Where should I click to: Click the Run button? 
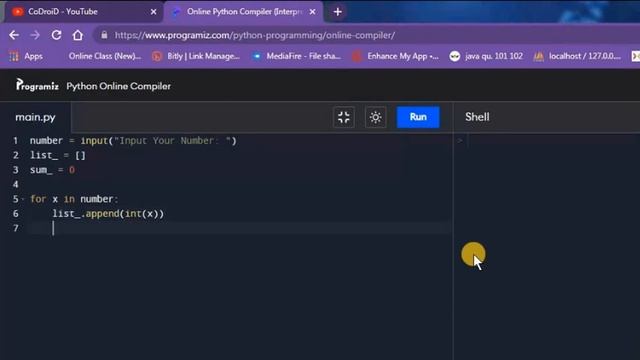[418, 117]
